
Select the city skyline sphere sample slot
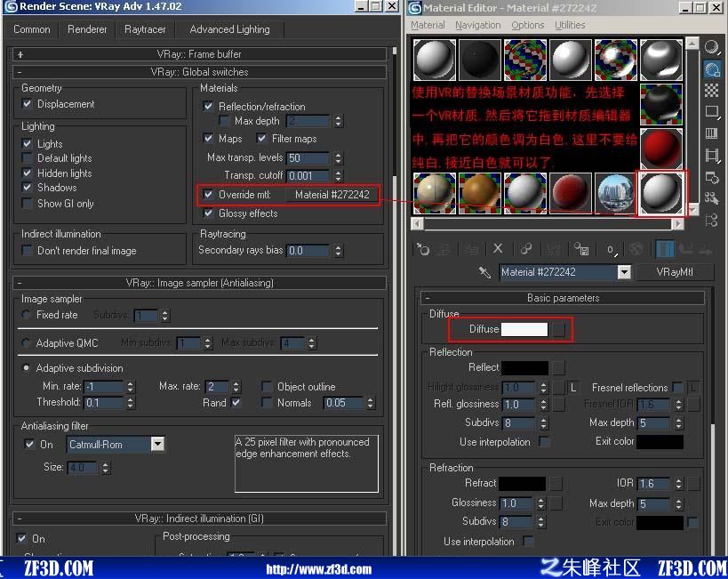615,193
